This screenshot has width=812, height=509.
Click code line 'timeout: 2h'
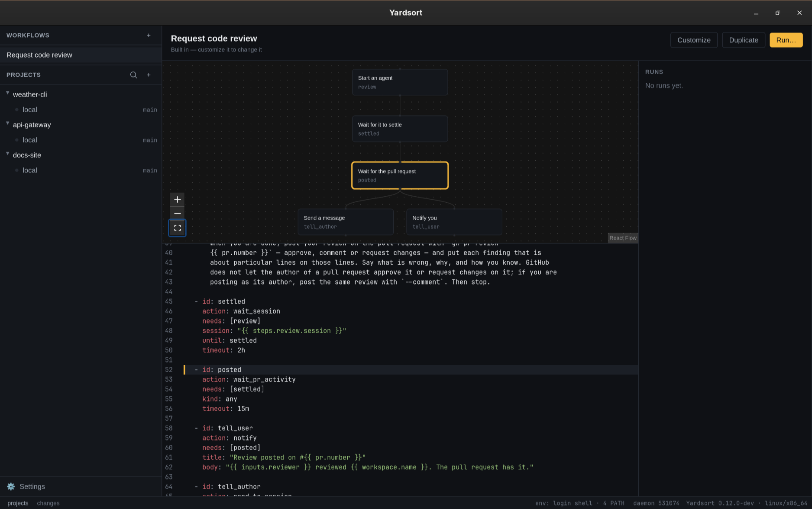click(x=223, y=350)
